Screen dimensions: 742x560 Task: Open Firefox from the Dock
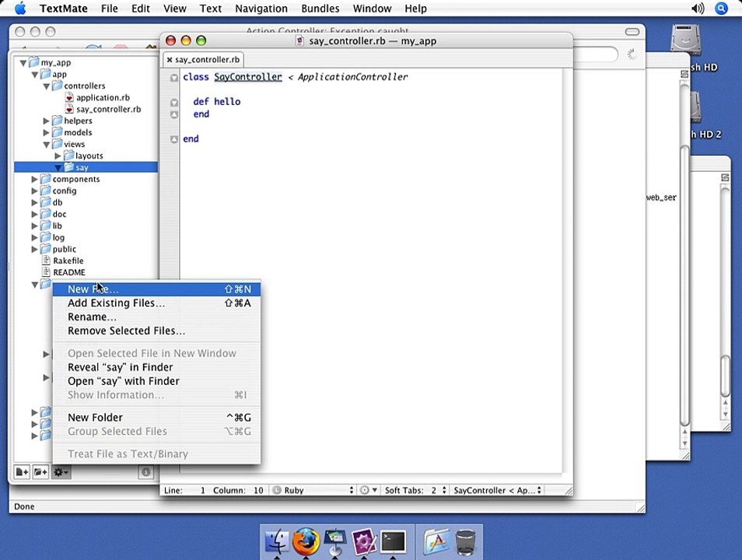306,541
